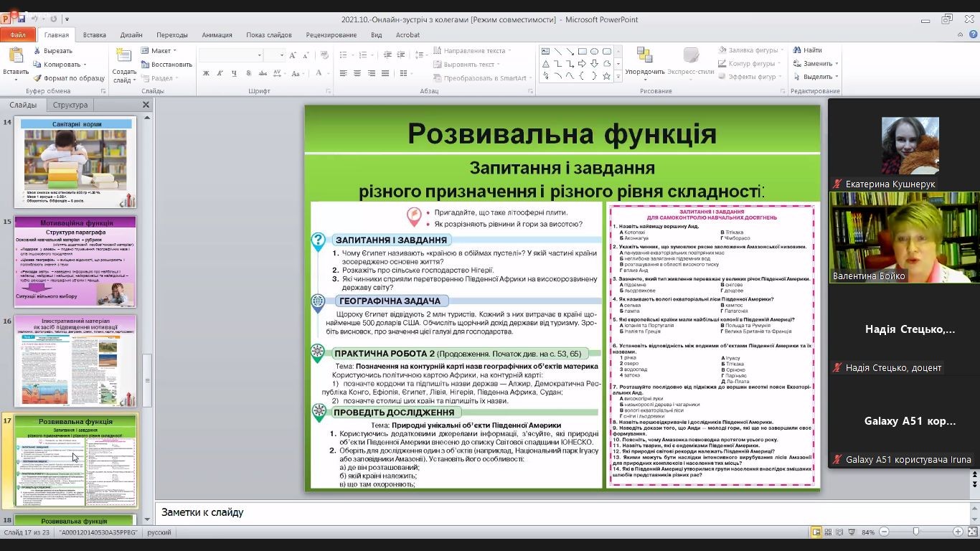Click Найти binoculars find button
This screenshot has width=980, height=551.
click(x=807, y=50)
